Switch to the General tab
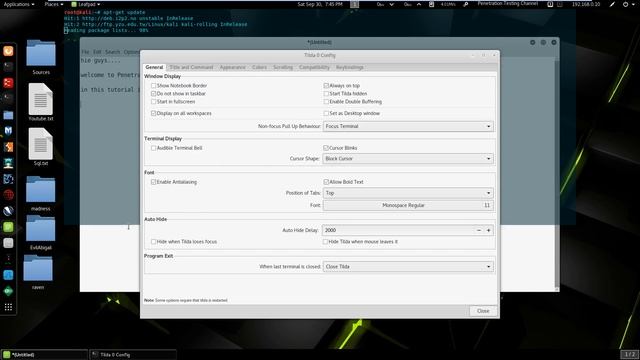The height and width of the screenshot is (360, 640). [154, 67]
